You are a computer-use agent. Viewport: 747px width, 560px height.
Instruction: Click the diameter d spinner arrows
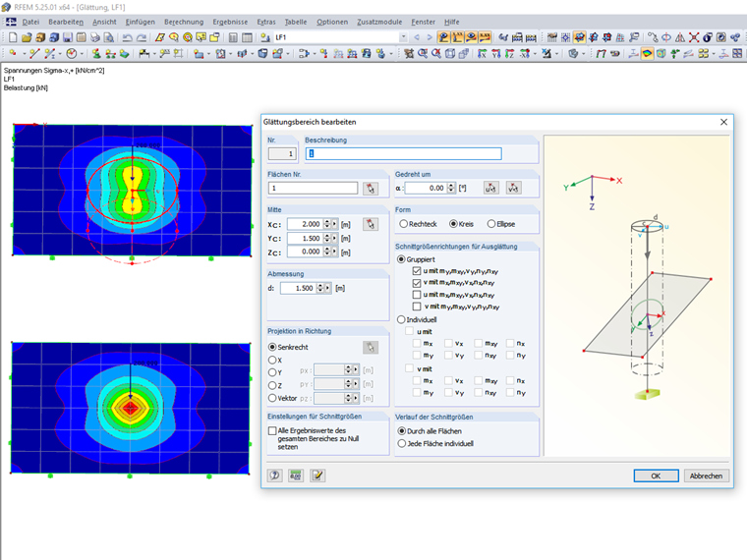[320, 288]
